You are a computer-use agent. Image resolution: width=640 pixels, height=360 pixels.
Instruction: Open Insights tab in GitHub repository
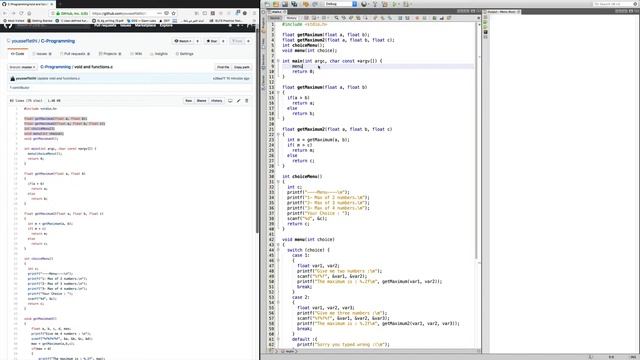[x=159, y=53]
